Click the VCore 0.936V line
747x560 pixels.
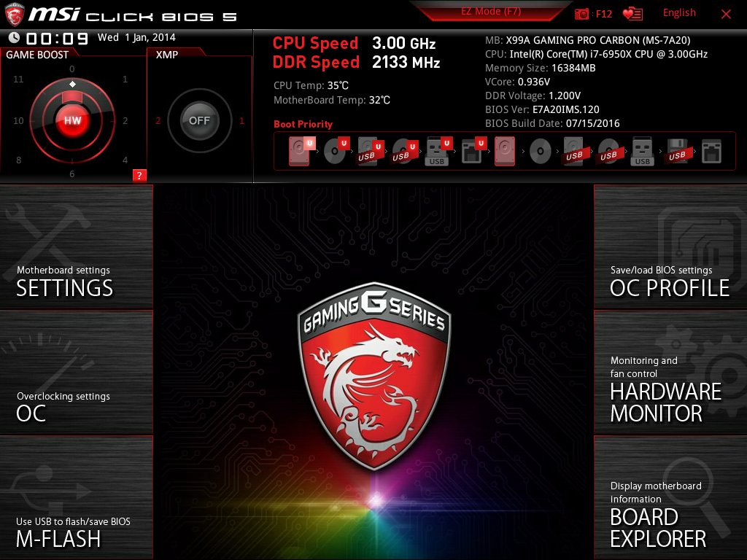[x=517, y=82]
